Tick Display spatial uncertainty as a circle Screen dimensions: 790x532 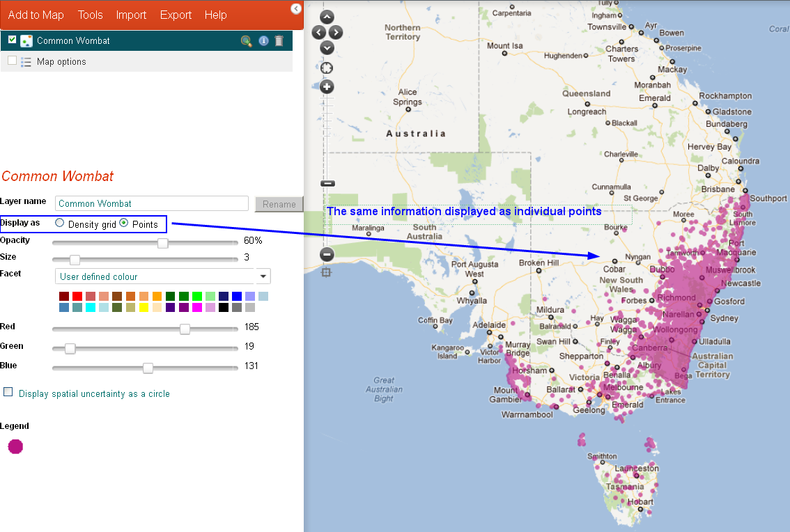click(x=8, y=392)
